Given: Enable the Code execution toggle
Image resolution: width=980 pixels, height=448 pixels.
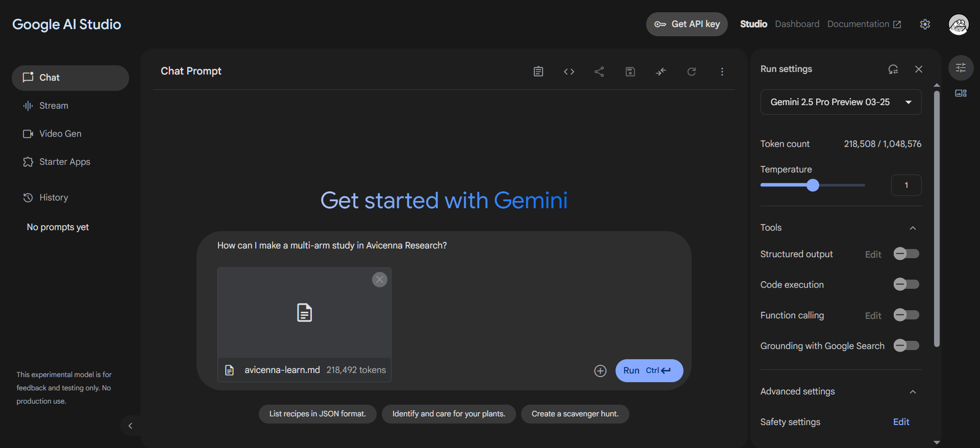Looking at the screenshot, I should click(906, 284).
